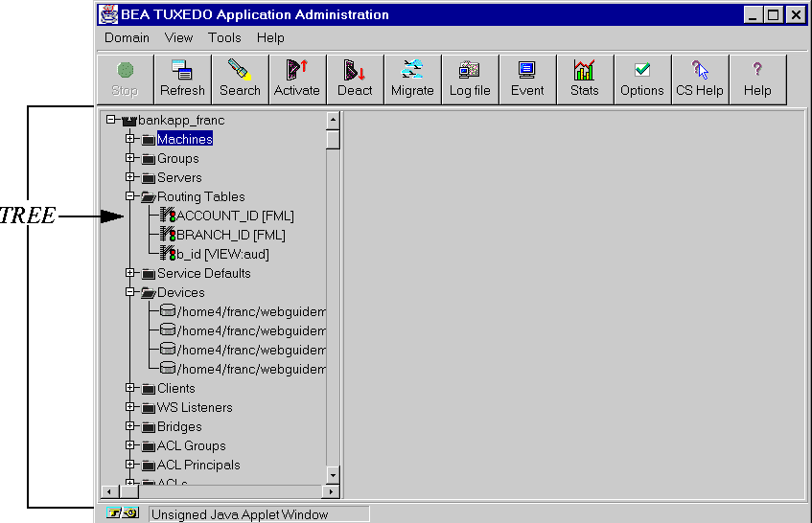This screenshot has height=523, width=812.
Task: Click the Migrate toolbar button
Action: point(413,80)
